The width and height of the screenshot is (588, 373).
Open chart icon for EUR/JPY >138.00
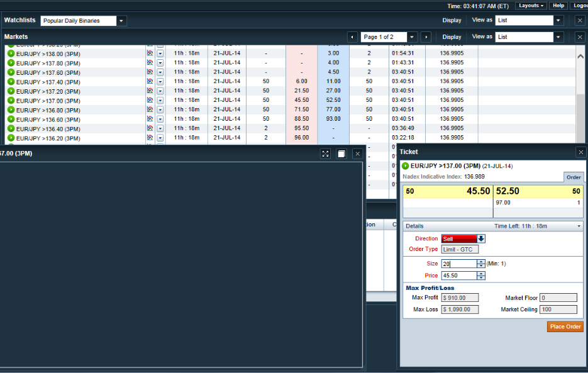150,53
